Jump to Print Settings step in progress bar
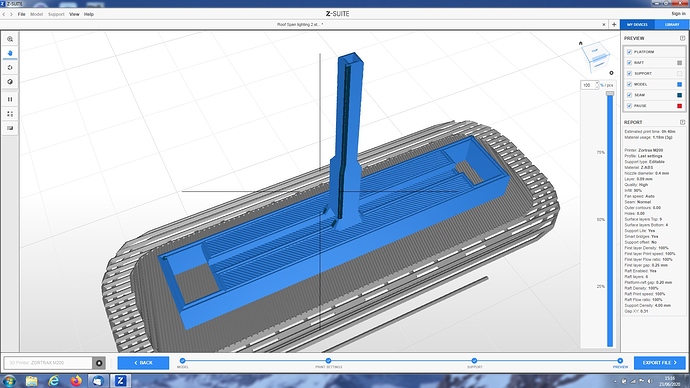 click(328, 361)
